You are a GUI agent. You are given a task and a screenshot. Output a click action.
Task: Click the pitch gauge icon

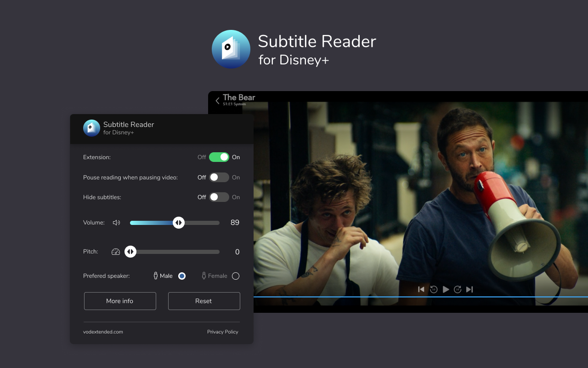coord(116,252)
